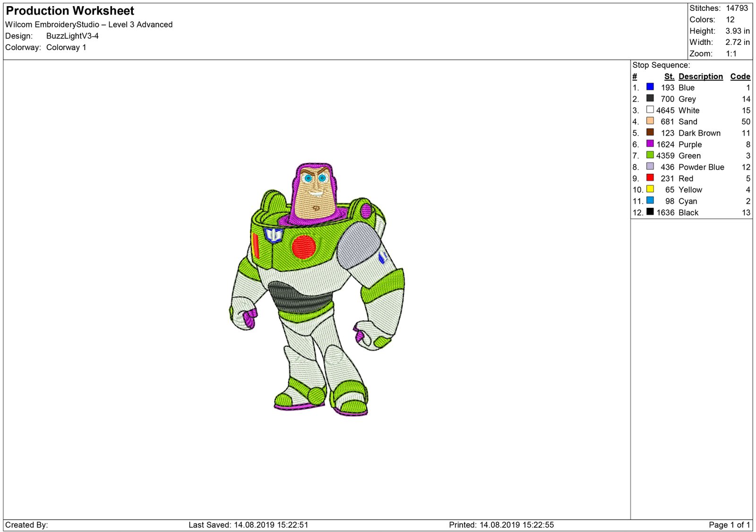Pick the Green color swatch
The height and width of the screenshot is (532, 756).
(x=650, y=155)
